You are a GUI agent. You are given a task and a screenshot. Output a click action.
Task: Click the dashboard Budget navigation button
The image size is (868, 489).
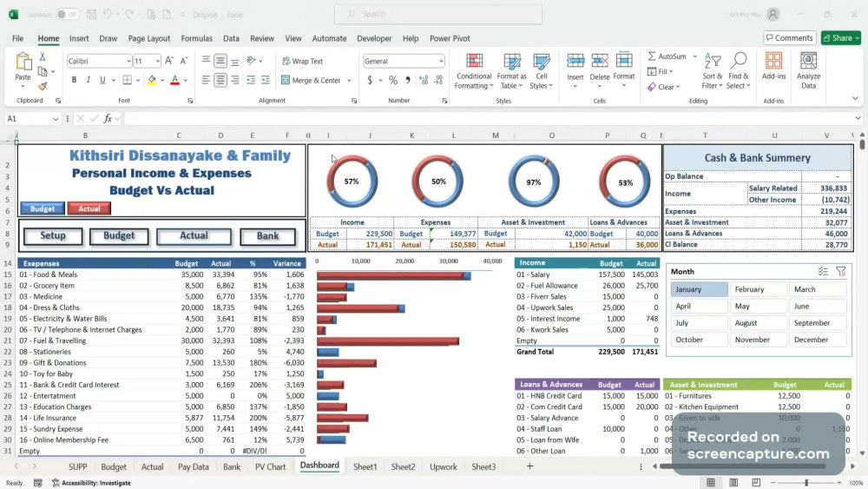[119, 236]
